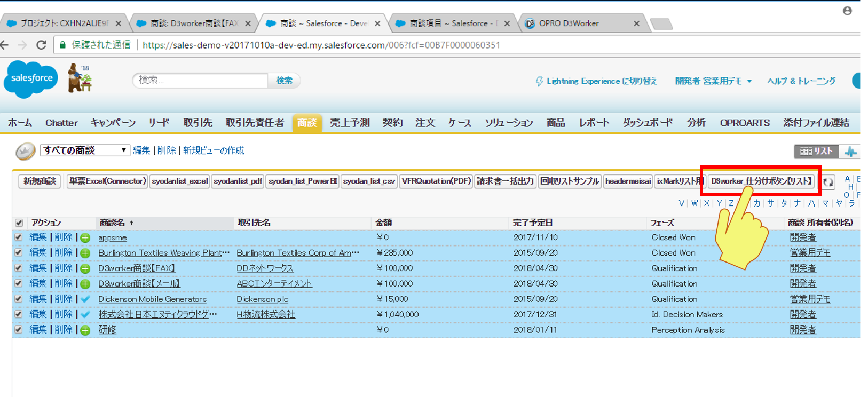Click the syodanlist_pdf button

pos(238,181)
